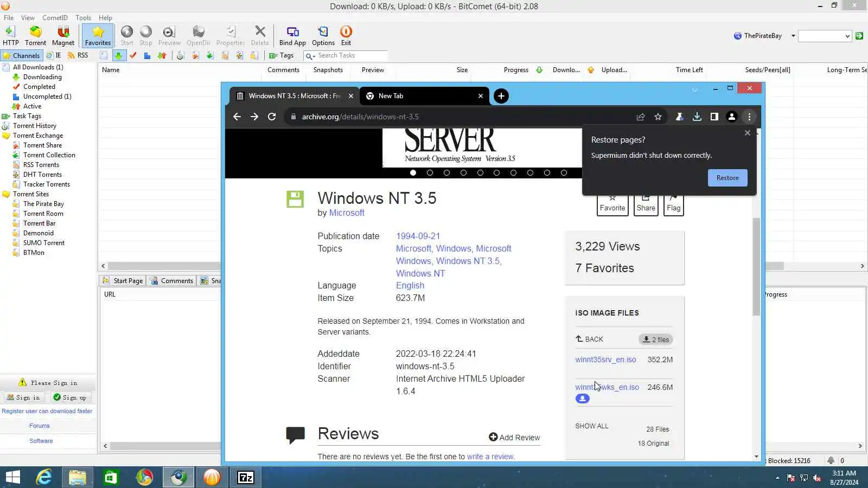Toggle the Favorites star in BitComet toolbar
Viewport: 868px width, 488px height.
(98, 36)
